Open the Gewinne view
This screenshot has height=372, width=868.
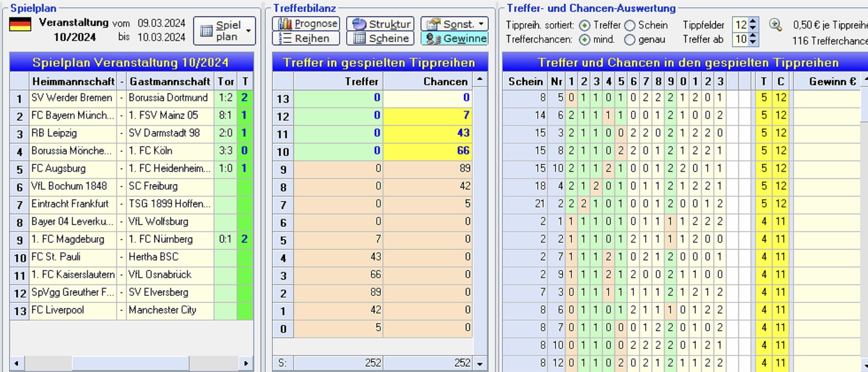click(455, 38)
